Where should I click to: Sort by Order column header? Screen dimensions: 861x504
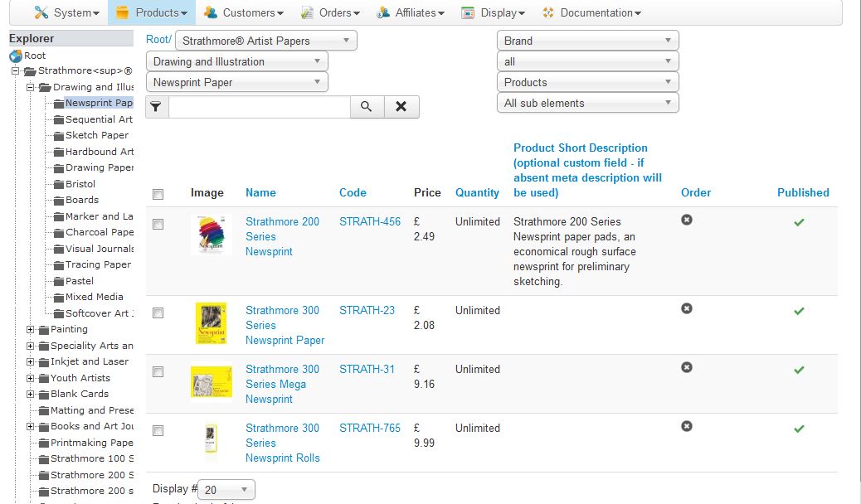696,192
